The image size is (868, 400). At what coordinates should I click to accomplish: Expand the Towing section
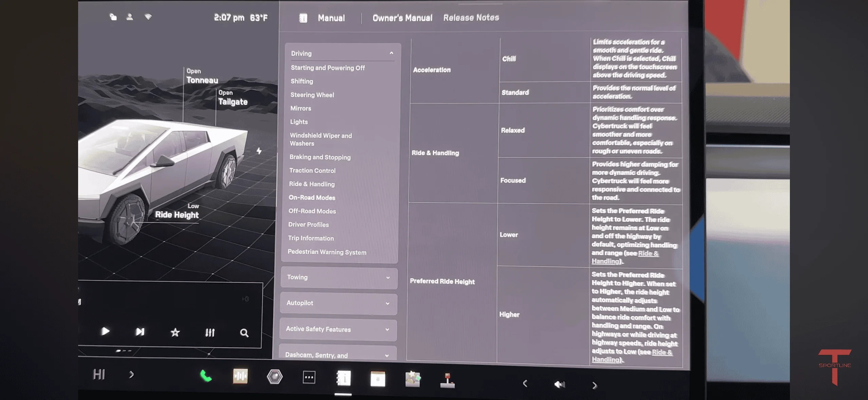point(339,277)
